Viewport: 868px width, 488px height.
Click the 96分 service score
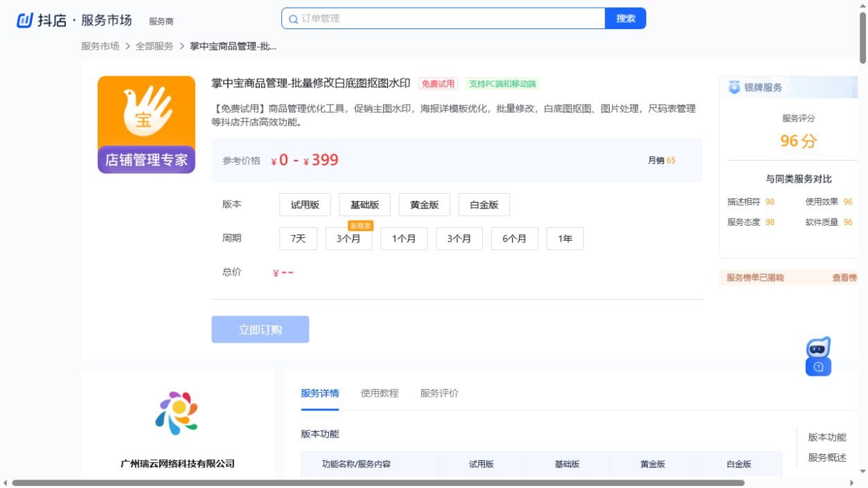[x=799, y=141]
